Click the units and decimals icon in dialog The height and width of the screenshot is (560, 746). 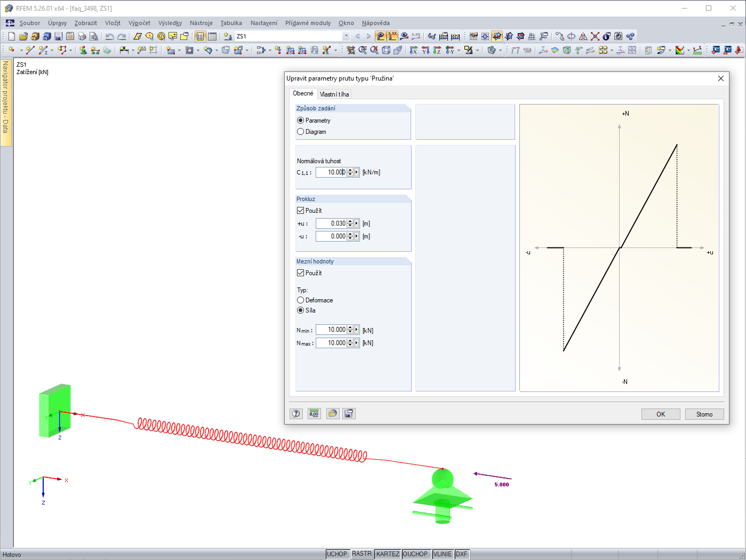314,414
